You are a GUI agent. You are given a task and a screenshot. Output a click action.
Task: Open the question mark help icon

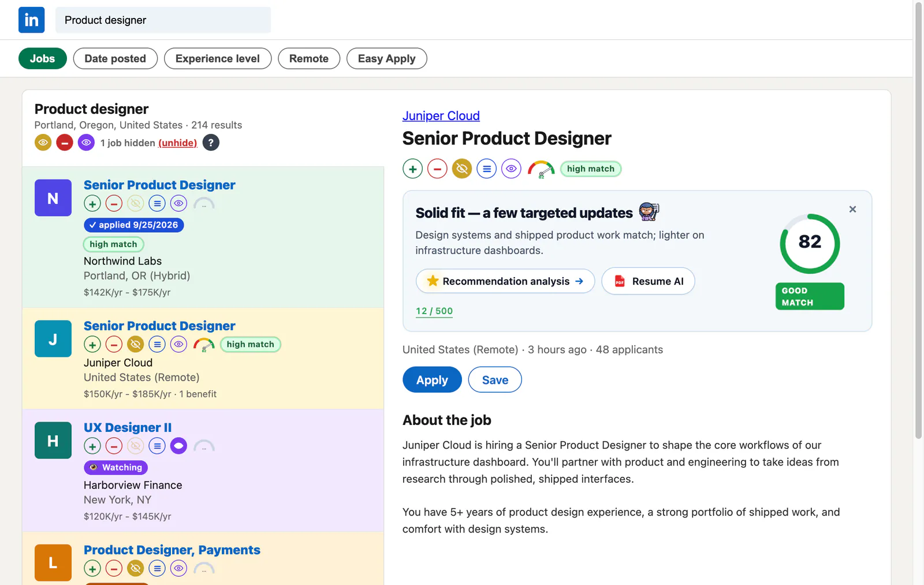(x=211, y=142)
